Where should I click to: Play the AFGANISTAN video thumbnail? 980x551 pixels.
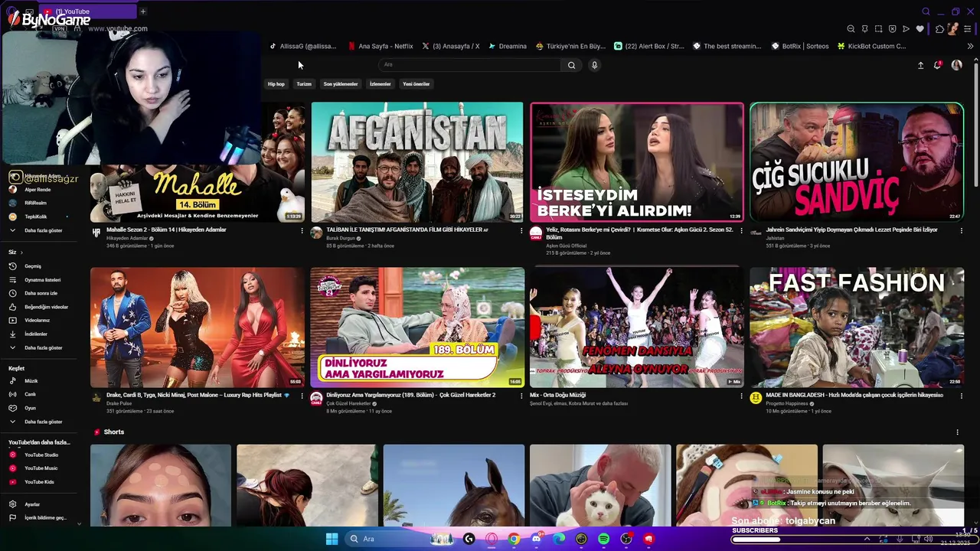[x=417, y=162]
